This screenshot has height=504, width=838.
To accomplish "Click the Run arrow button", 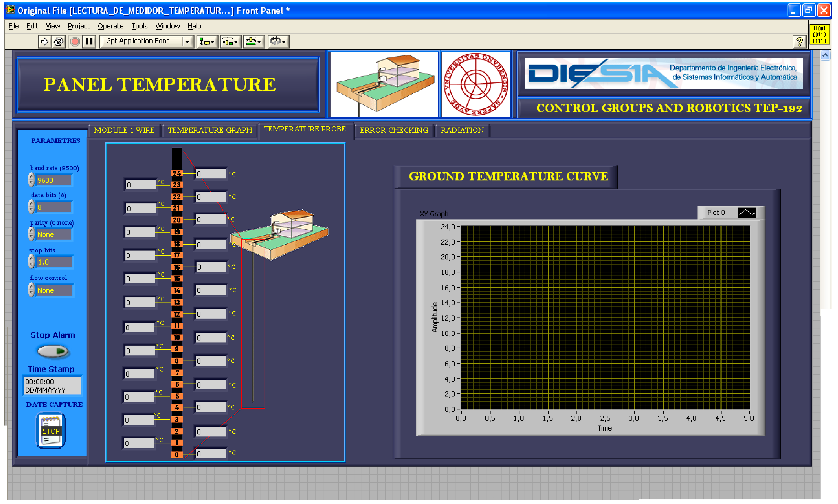I will coord(44,41).
